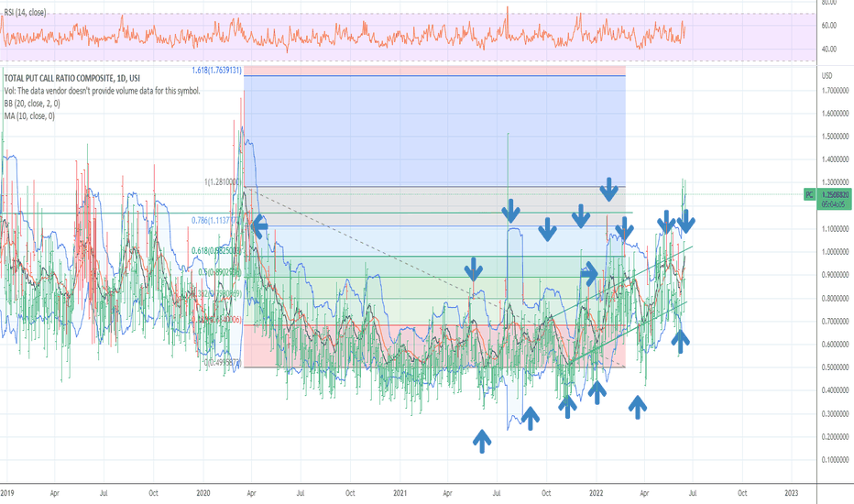Viewport: 854px width, 504px height.
Task: Click the Apr label after 2022
Action: pyautogui.click(x=644, y=493)
